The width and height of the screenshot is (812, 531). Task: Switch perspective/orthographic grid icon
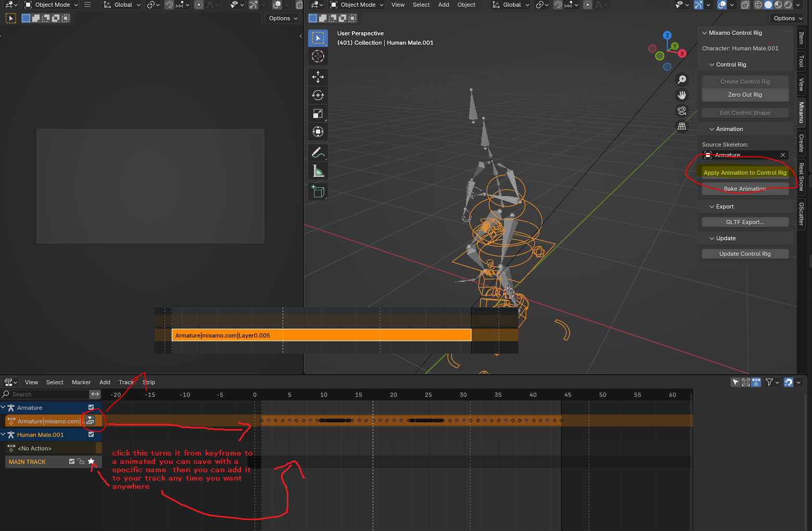(682, 126)
